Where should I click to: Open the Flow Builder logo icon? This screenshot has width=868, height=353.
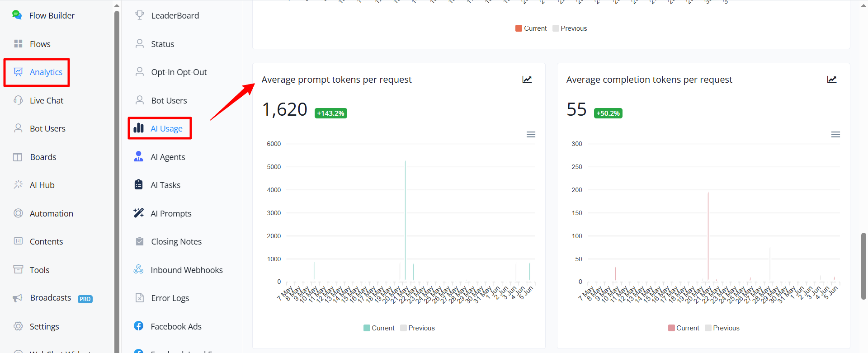(x=17, y=15)
